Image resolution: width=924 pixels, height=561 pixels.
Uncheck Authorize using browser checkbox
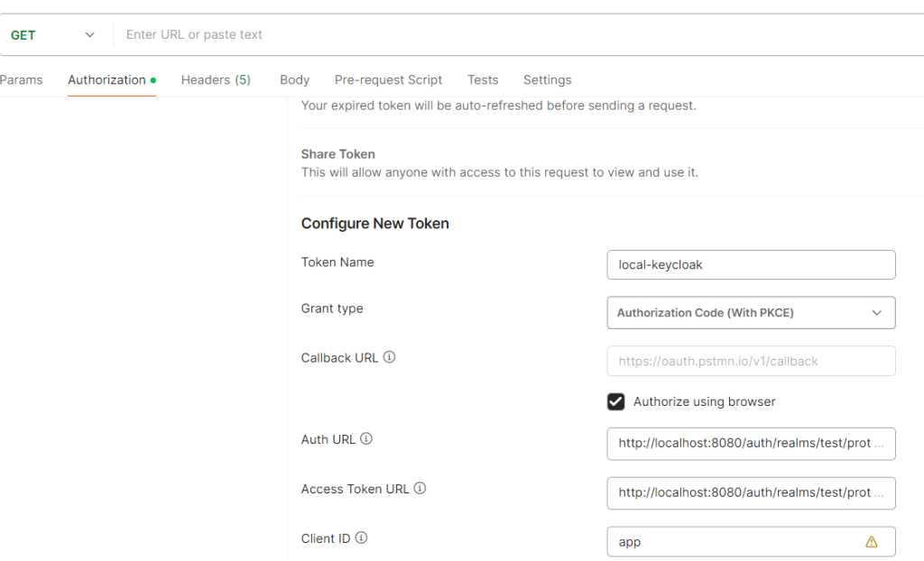pyautogui.click(x=615, y=401)
